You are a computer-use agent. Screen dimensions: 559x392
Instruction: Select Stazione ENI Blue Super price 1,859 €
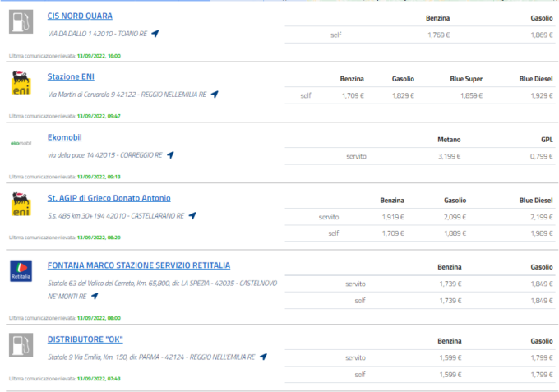pos(471,95)
